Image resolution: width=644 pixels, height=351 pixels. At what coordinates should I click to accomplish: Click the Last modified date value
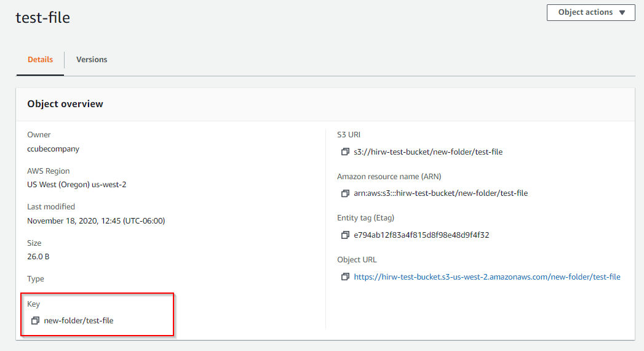pos(96,220)
